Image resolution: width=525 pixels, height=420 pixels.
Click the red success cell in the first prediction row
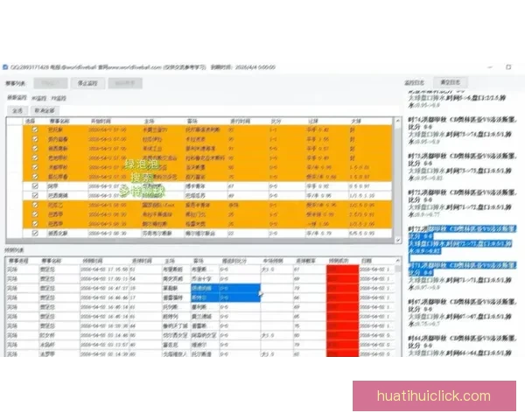coord(342,269)
